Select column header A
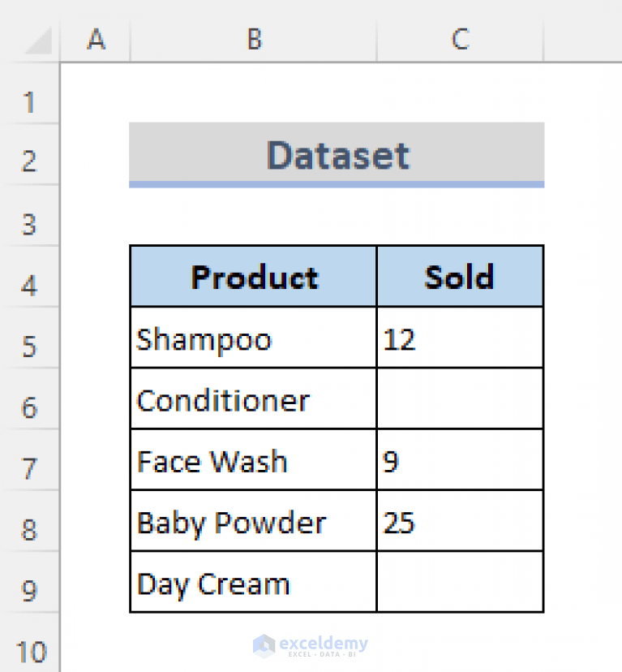622x672 pixels. click(96, 39)
